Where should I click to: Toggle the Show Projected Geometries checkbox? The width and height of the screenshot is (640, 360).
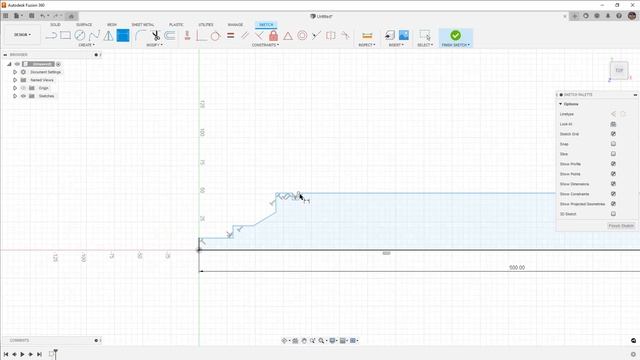coord(613,204)
